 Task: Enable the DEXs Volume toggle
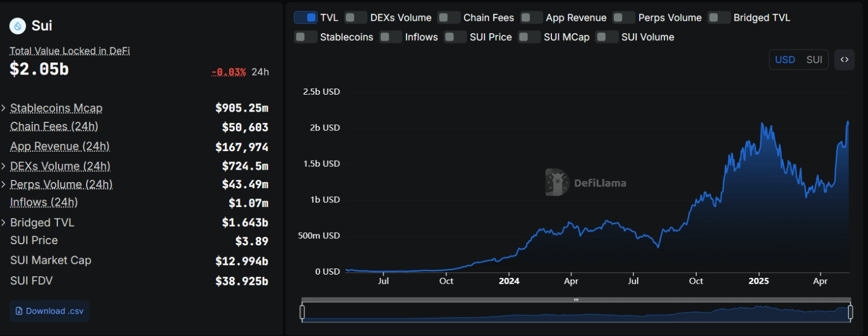(356, 17)
